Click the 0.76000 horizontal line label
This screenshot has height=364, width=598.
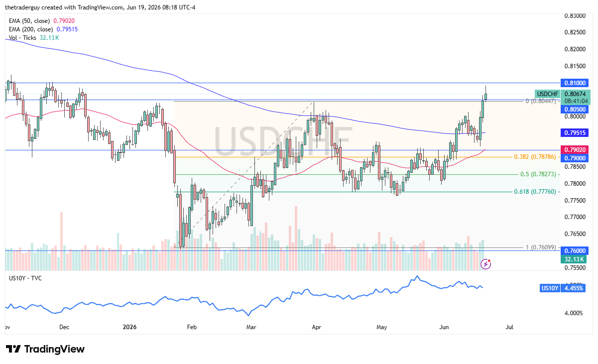575,251
